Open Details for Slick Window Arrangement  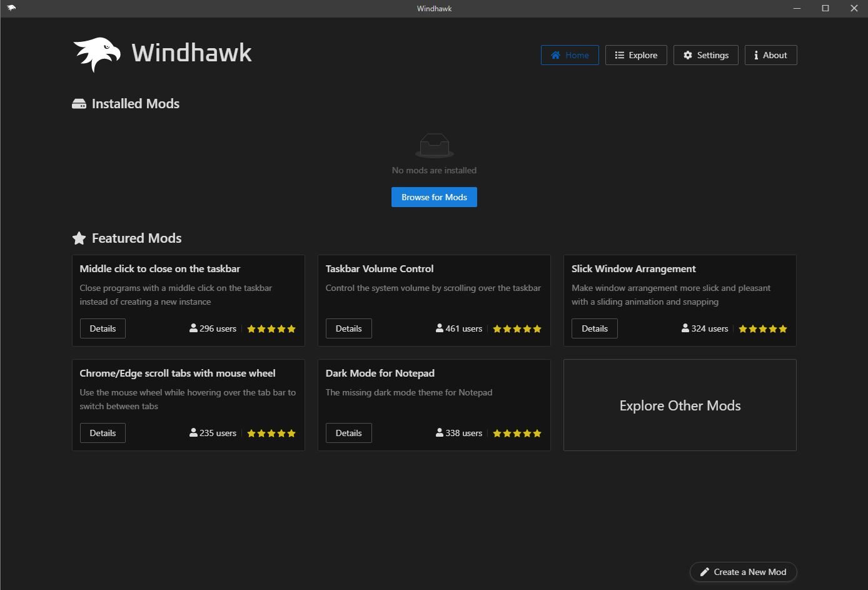coord(595,328)
